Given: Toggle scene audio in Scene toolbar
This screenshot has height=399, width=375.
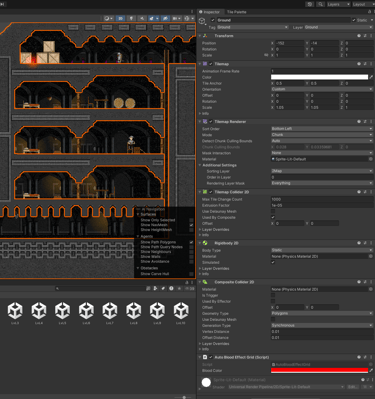Looking at the screenshot, I should 142,18.
